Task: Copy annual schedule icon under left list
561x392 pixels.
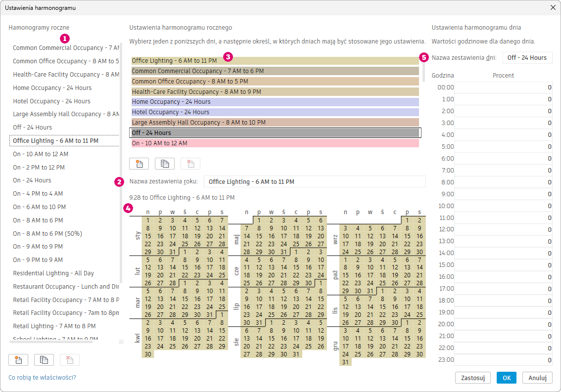Action: click(44, 360)
